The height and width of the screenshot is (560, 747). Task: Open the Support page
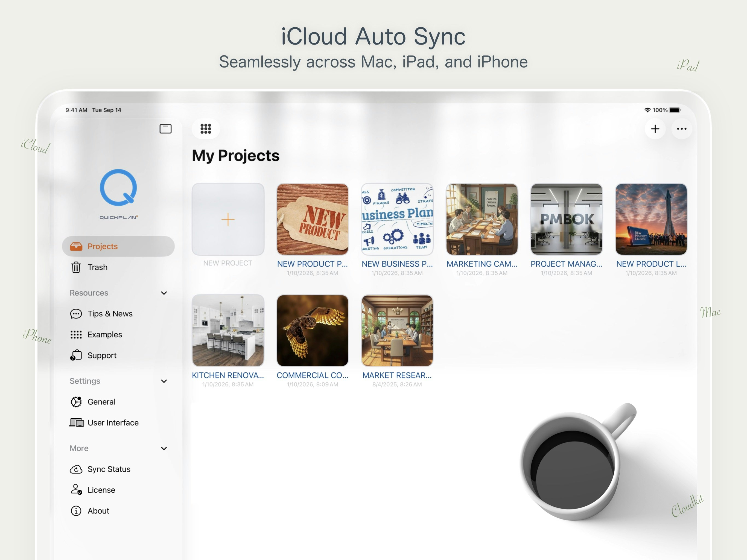click(x=102, y=355)
